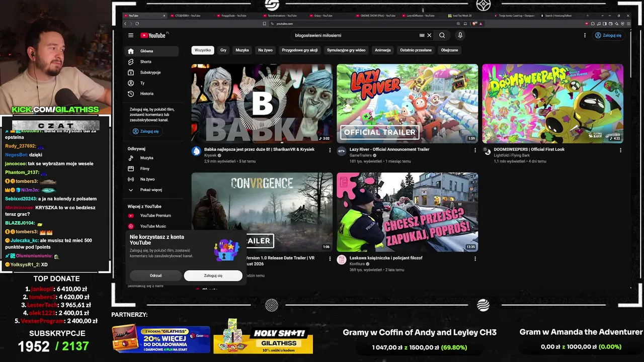The image size is (644, 362).
Task: Select the Gry filter chip
Action: click(223, 50)
